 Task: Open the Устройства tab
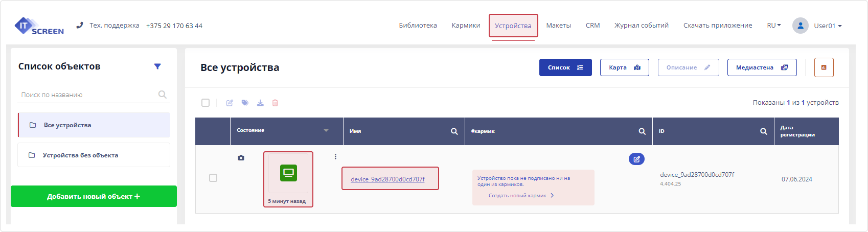click(x=513, y=26)
